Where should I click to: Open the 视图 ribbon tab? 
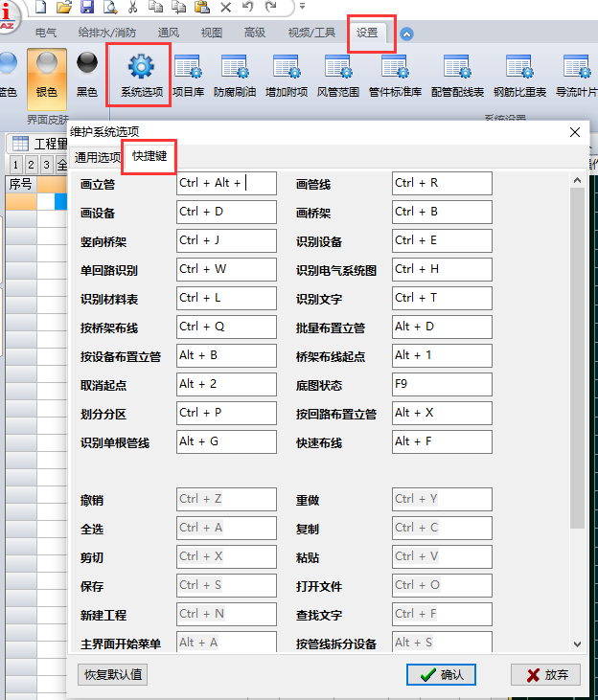point(212,33)
